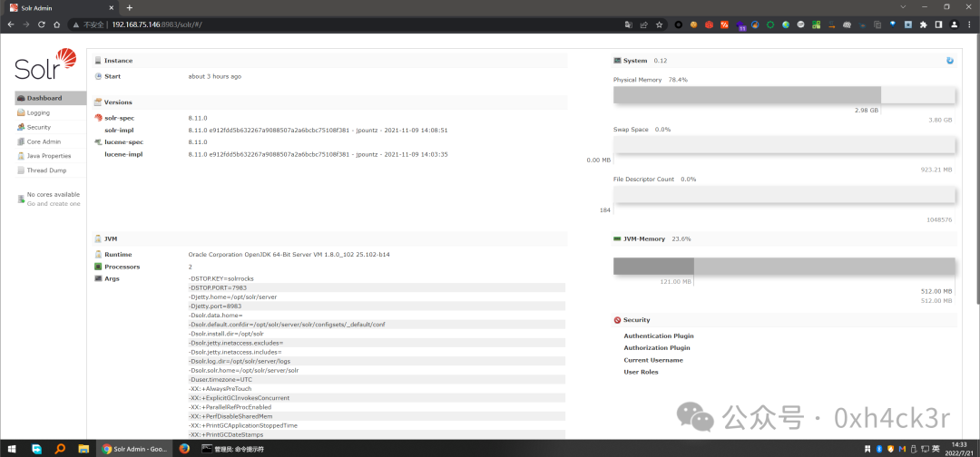Click the Solr Admin Chrome taskbar button
The width and height of the screenshot is (980, 457).
point(134,448)
